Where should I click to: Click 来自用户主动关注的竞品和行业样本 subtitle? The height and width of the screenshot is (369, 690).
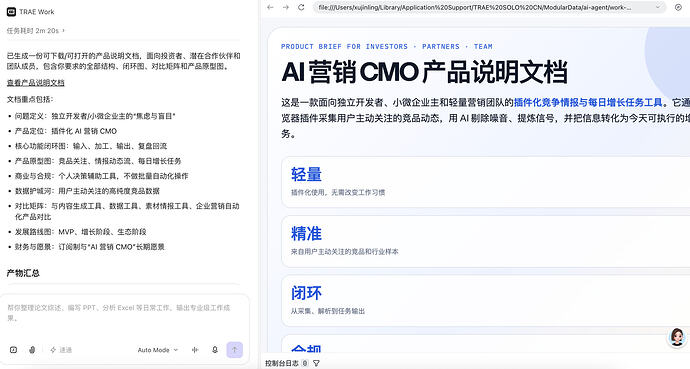[345, 252]
